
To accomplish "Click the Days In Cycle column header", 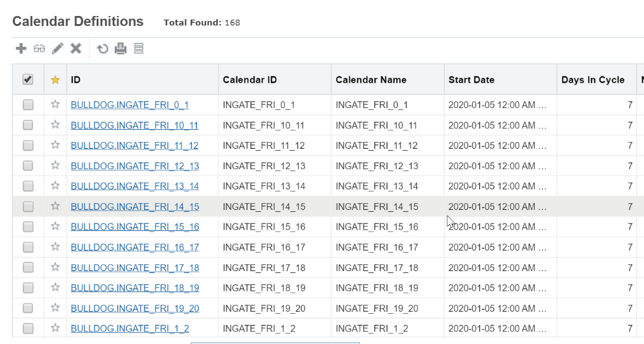I will coord(592,80).
